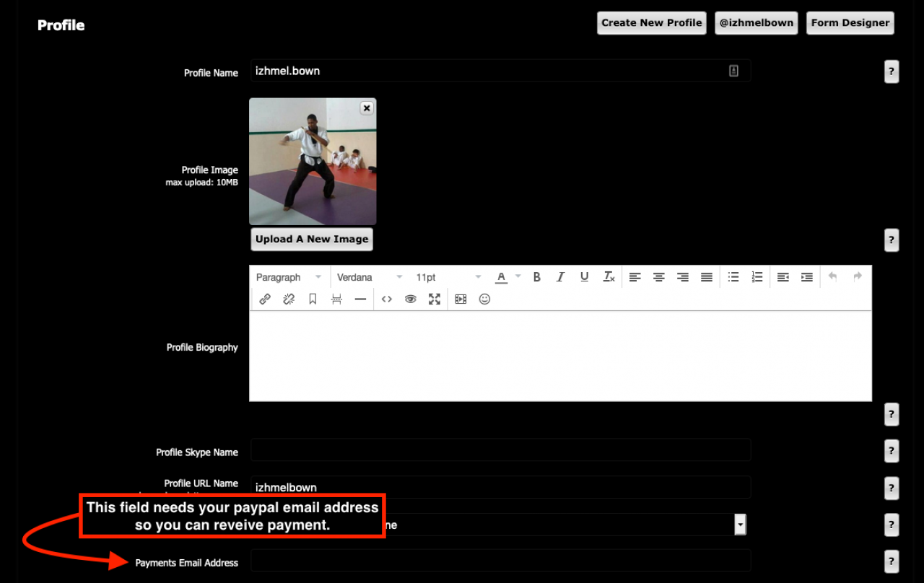The image size is (924, 583).
Task: Open the Paragraph format dropdown
Action: click(289, 277)
